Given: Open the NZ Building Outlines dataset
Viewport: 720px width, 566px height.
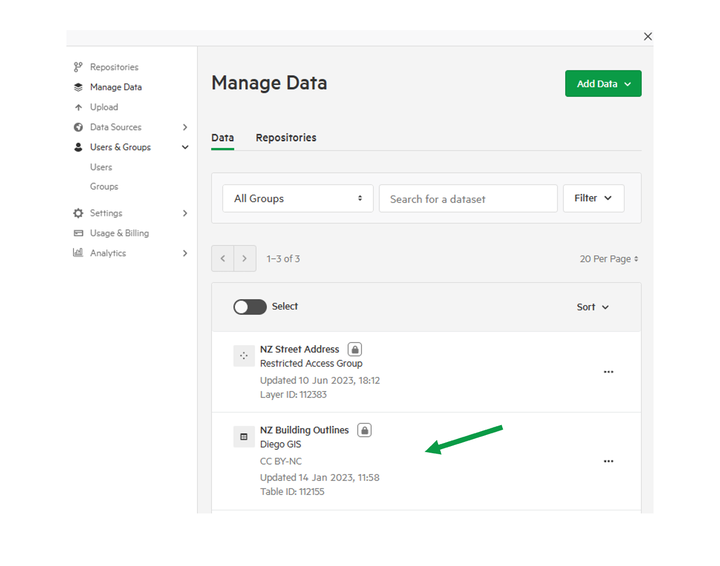Looking at the screenshot, I should (304, 430).
